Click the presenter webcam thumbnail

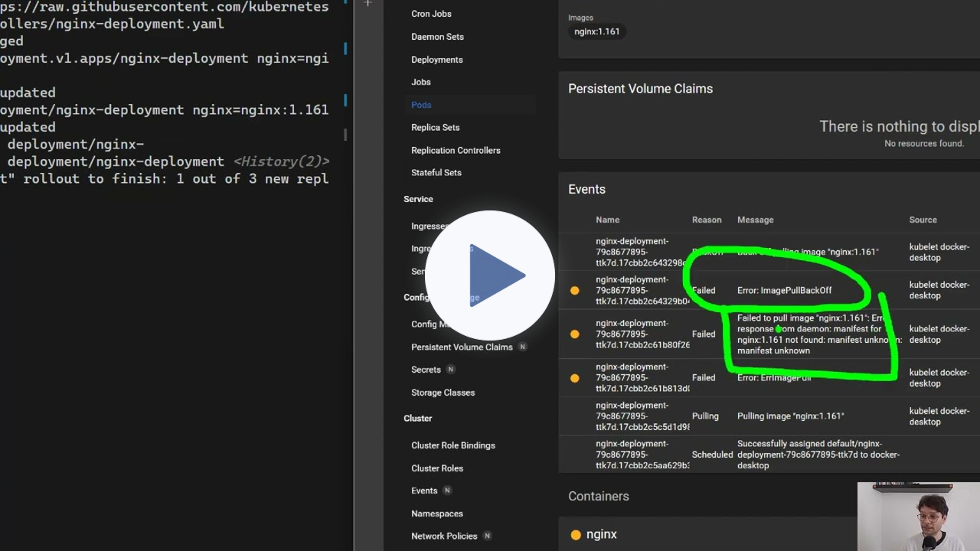[x=919, y=517]
